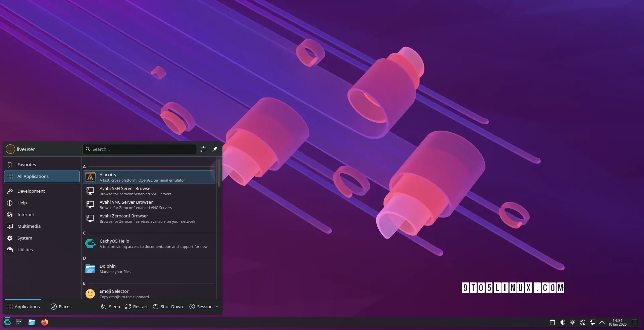Open CachyOS Hello application
This screenshot has height=330, width=644.
[x=149, y=244]
